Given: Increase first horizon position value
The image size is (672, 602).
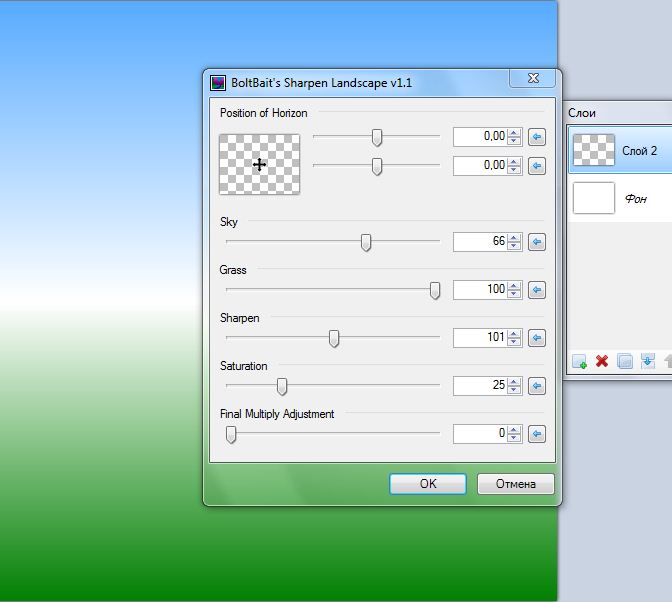Looking at the screenshot, I should click(x=514, y=133).
